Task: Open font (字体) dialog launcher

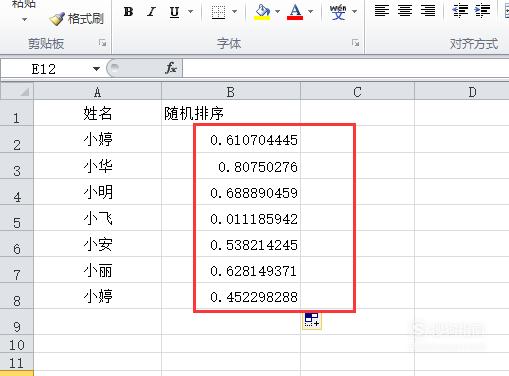Action: tap(356, 43)
